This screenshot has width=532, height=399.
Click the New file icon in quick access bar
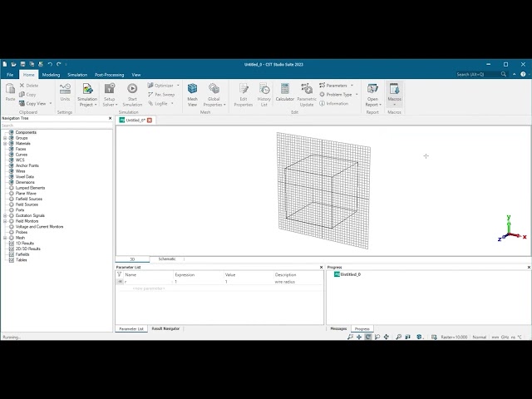pos(5,64)
